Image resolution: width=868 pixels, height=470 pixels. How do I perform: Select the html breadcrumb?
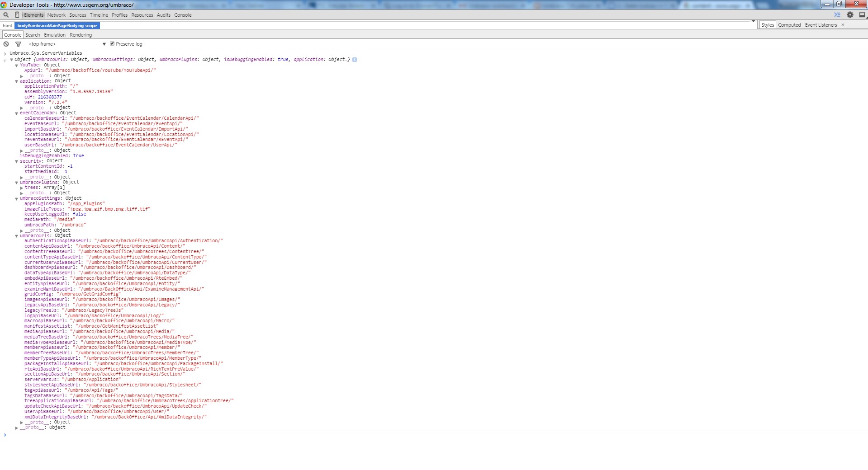(7, 26)
